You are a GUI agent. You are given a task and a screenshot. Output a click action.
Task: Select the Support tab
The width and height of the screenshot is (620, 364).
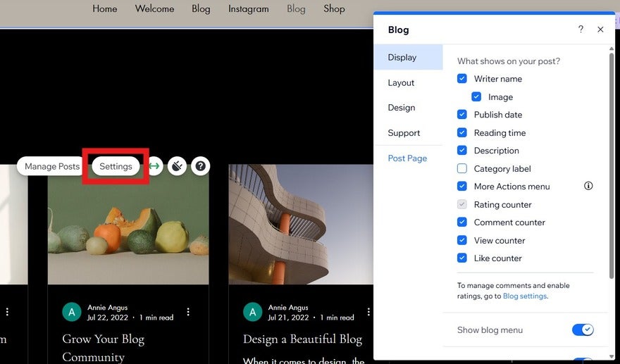click(x=404, y=133)
